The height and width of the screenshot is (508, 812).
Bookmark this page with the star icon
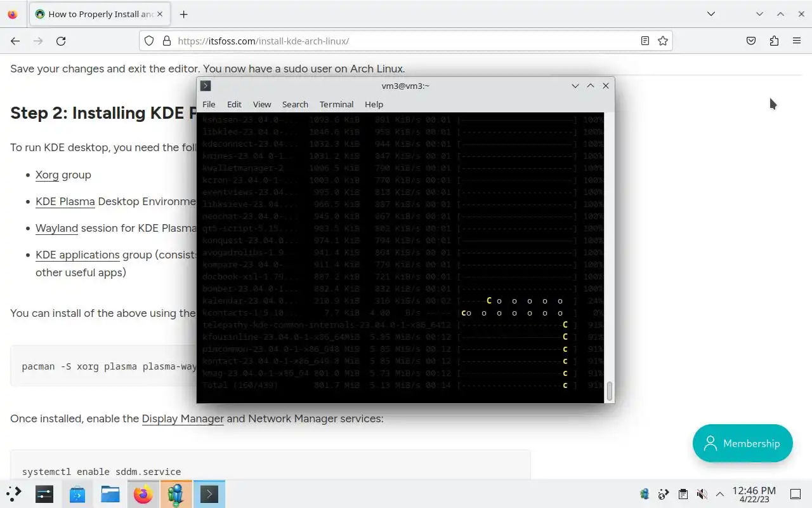click(x=663, y=41)
